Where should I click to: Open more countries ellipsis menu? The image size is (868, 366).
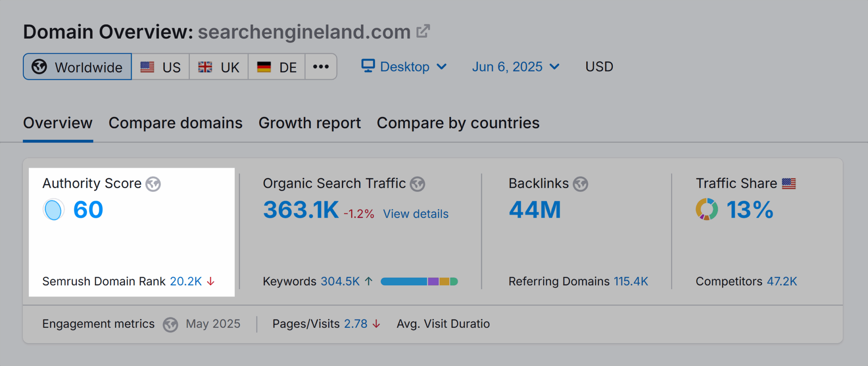click(321, 67)
